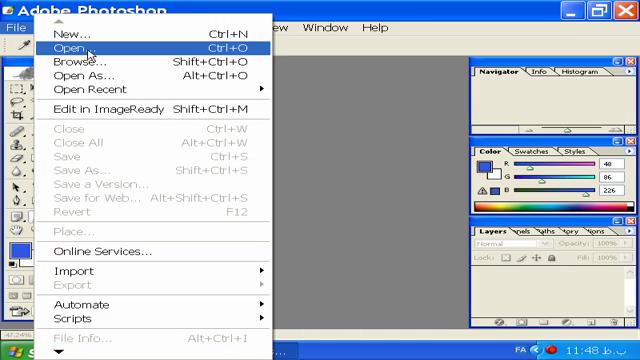Open the Window menu
Viewport: 640px width, 360px height.
click(x=325, y=28)
